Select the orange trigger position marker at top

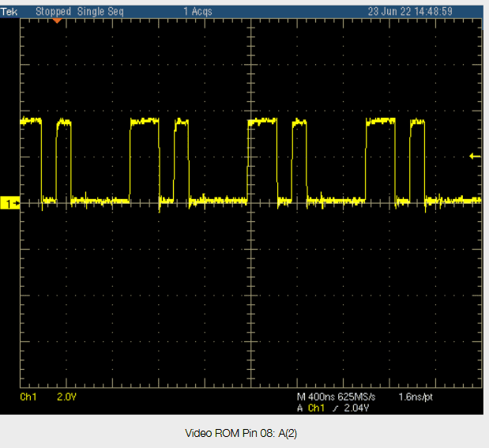[x=57, y=21]
